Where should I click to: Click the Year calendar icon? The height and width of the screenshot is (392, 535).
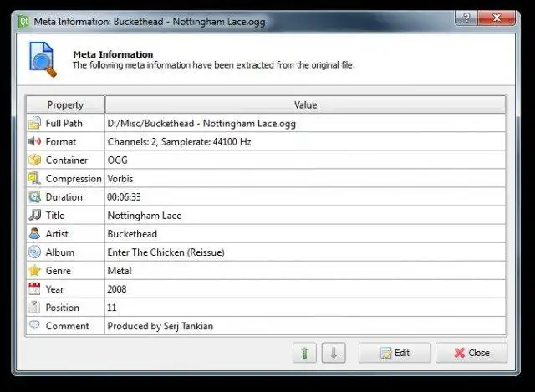coord(34,289)
